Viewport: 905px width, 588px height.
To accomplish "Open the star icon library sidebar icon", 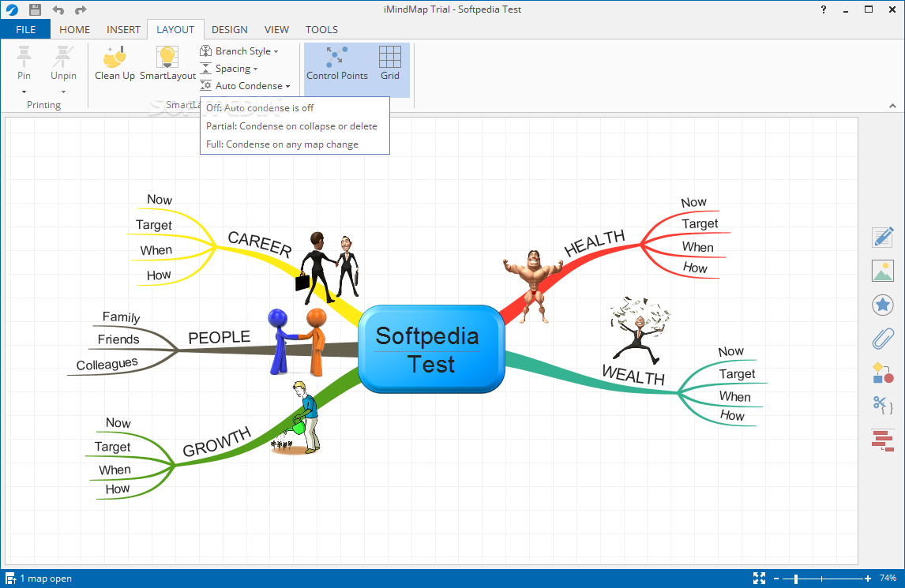I will (882, 305).
